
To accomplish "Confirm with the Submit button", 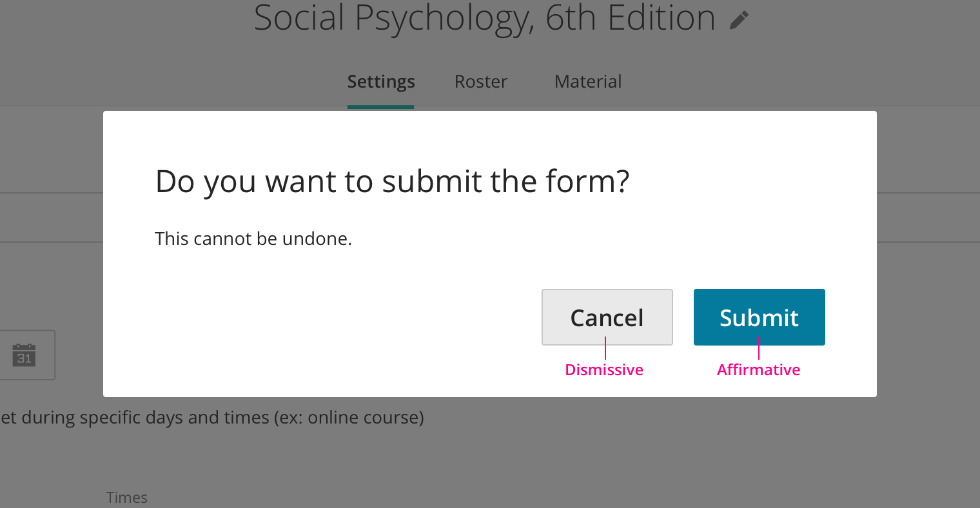I will (759, 317).
